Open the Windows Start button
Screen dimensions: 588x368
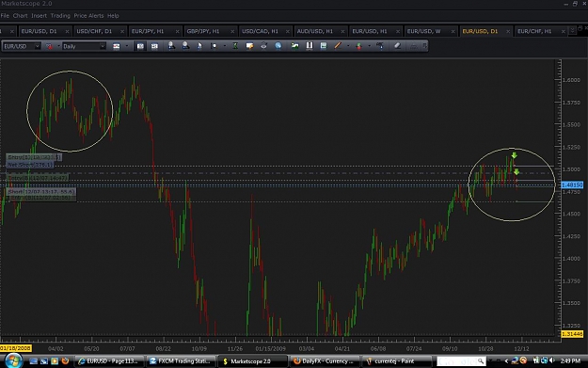13,360
